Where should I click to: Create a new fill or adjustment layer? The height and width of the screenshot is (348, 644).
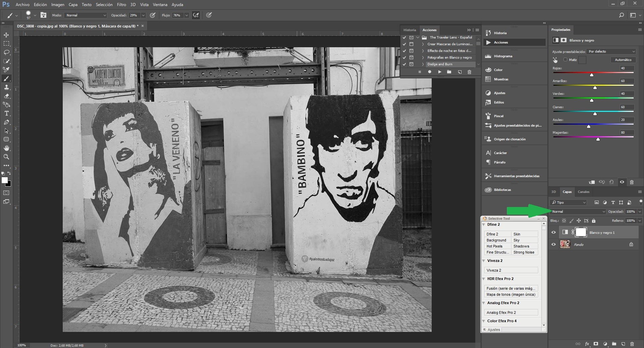pyautogui.click(x=605, y=344)
